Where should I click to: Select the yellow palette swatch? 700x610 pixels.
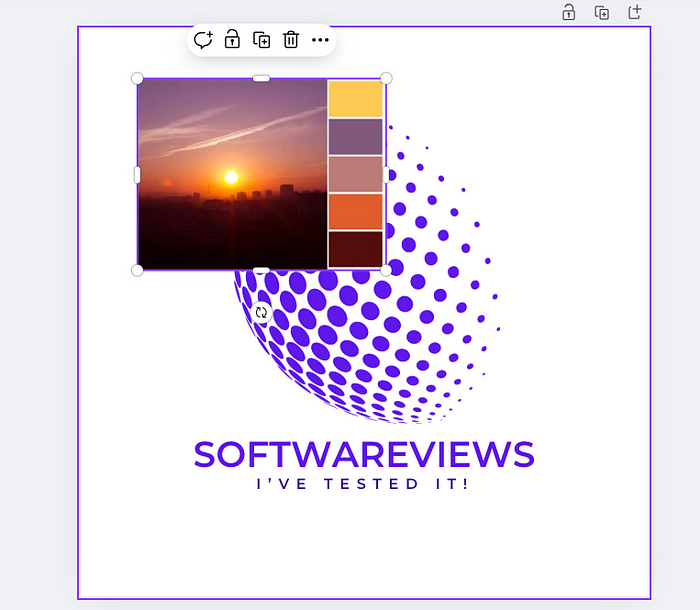(355, 99)
